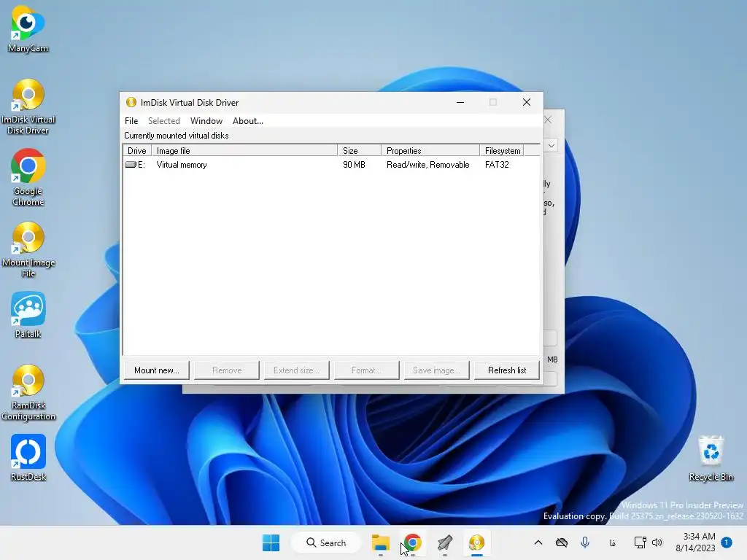Open the Selected menu
The height and width of the screenshot is (560, 747).
(164, 121)
